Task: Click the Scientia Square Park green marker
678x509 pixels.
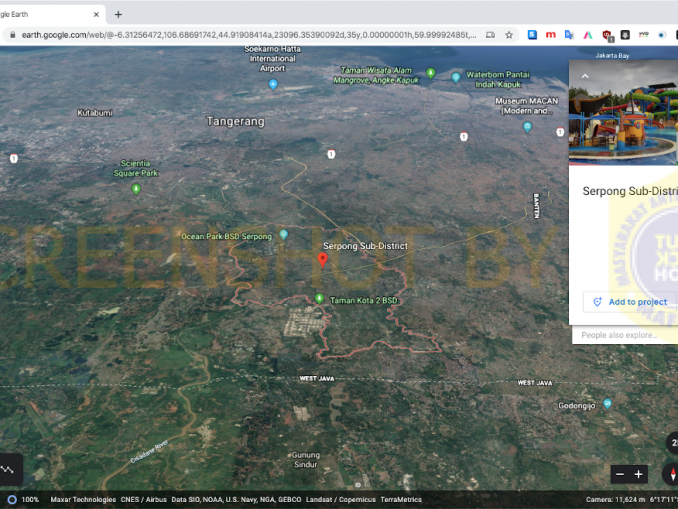Action: click(136, 189)
